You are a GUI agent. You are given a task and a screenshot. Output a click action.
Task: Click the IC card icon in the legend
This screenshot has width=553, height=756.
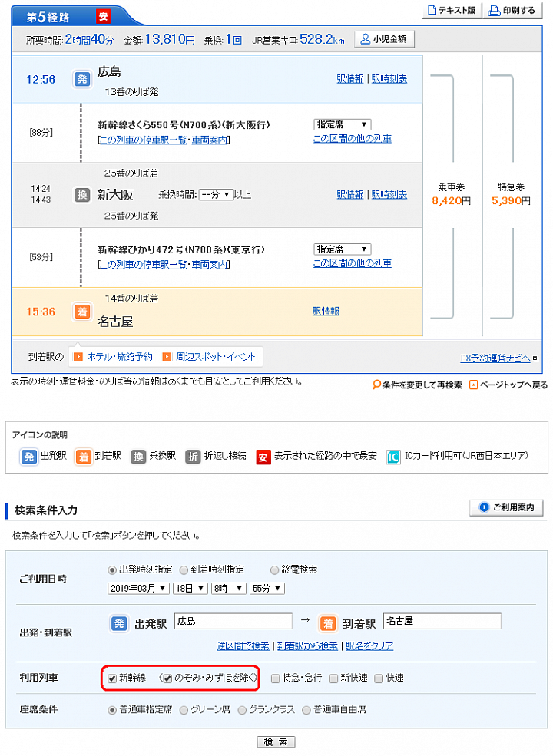(x=393, y=457)
